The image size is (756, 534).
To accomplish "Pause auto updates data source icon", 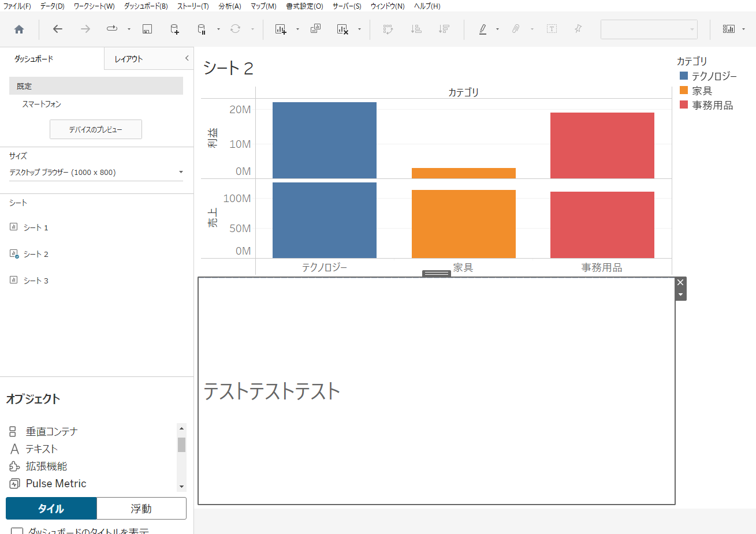I will [202, 29].
